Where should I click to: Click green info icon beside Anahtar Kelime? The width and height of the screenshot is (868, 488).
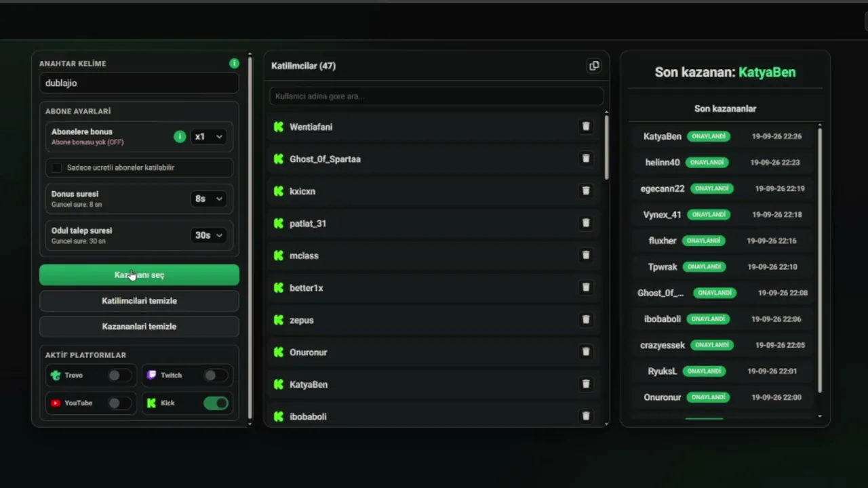point(234,63)
